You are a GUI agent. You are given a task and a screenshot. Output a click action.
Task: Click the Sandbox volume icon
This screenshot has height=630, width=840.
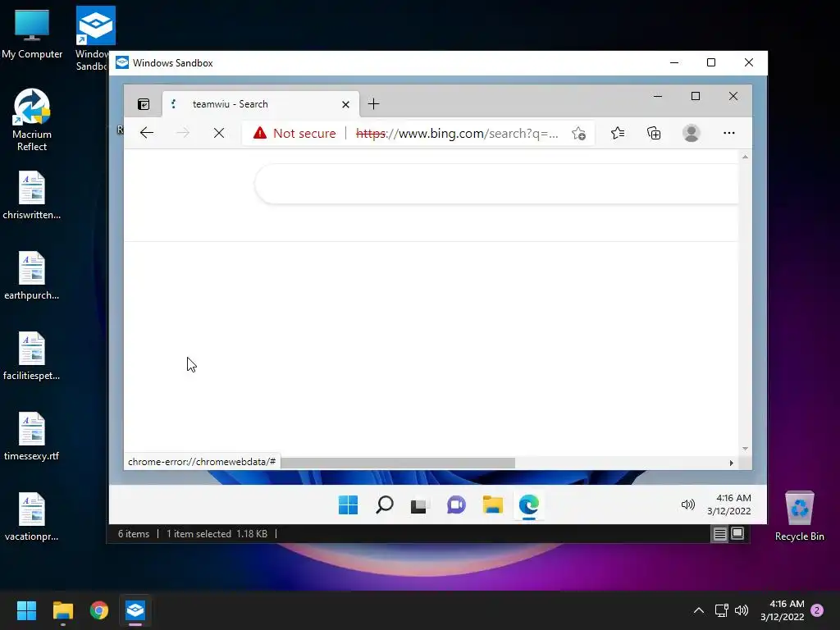(688, 504)
